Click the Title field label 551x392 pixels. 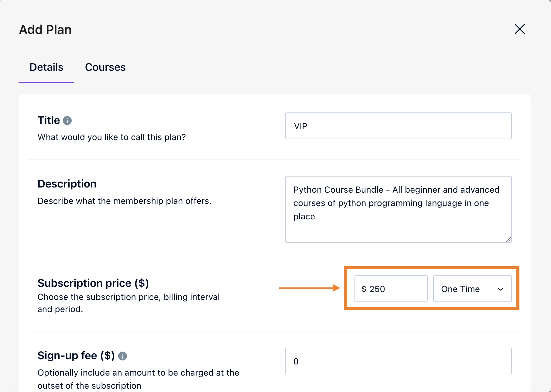[49, 120]
